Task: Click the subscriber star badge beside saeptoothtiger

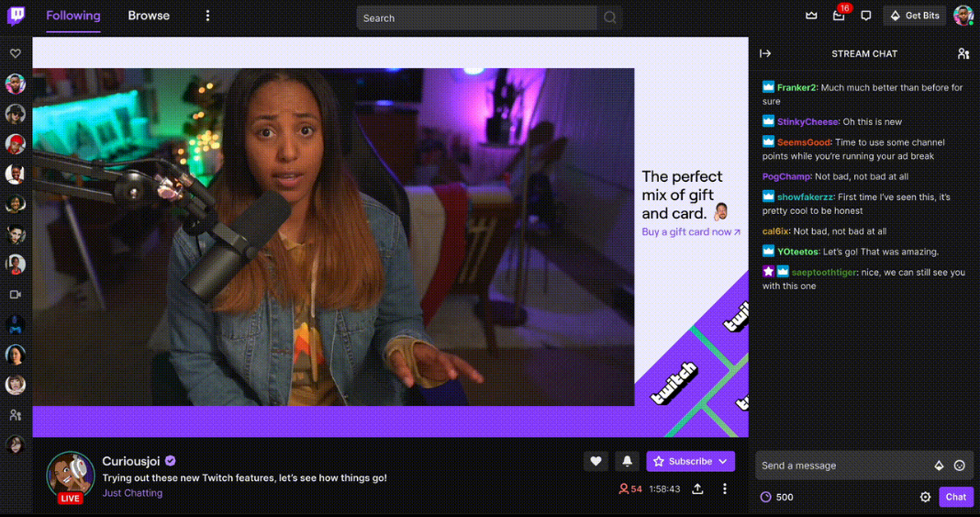Action: click(x=768, y=272)
